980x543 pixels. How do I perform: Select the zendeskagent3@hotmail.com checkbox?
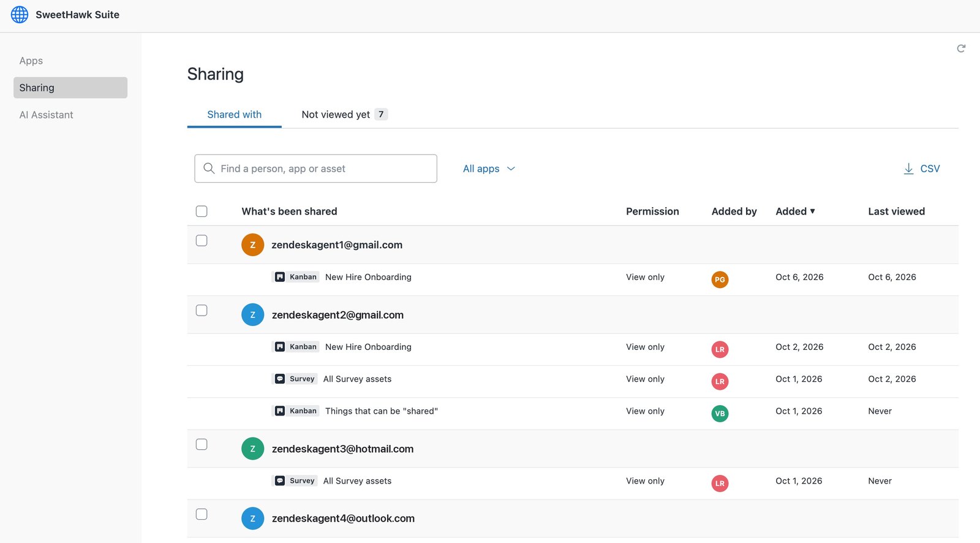[x=202, y=444]
